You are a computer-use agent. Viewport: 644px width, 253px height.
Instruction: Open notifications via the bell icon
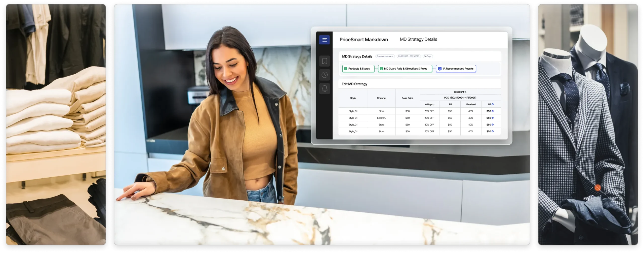click(325, 89)
